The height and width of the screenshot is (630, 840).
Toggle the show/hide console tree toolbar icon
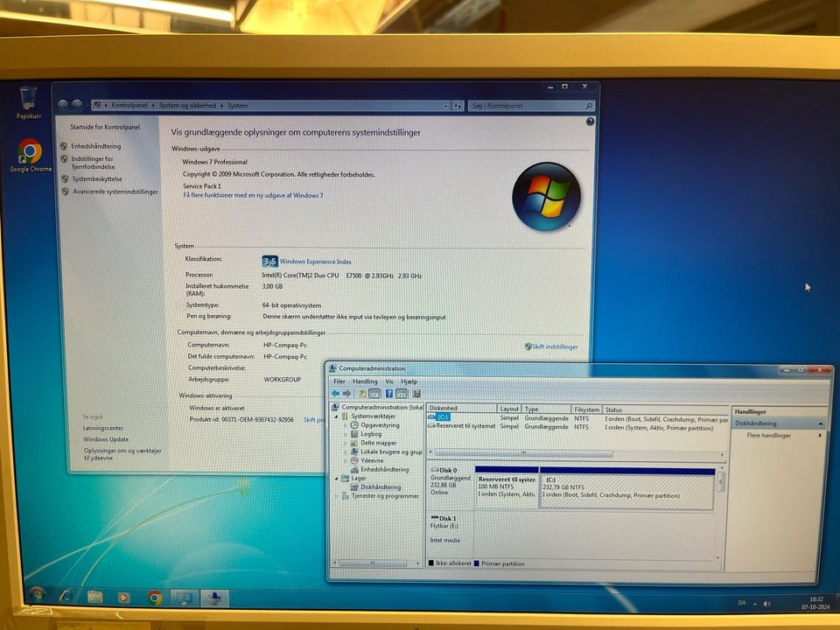coord(374,394)
